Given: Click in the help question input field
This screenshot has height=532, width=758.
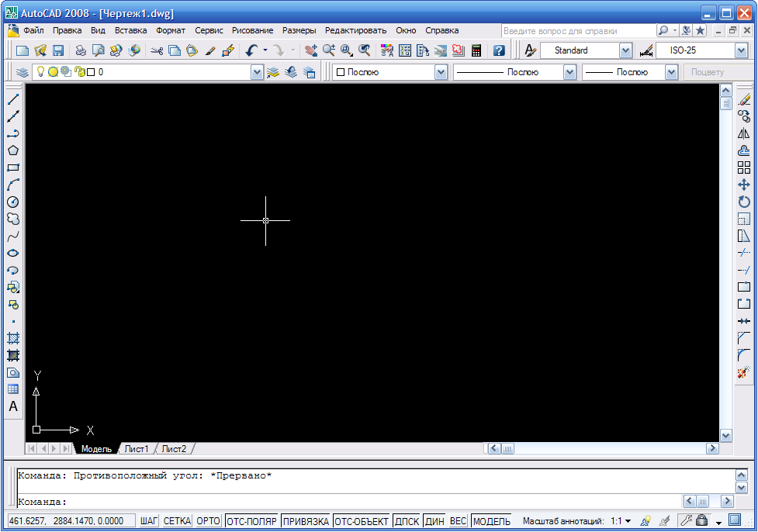Looking at the screenshot, I should tap(578, 31).
